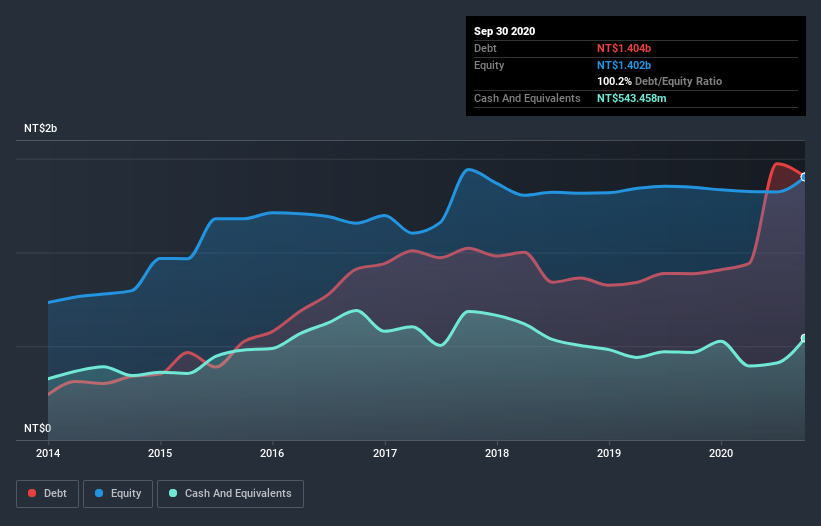821x526 pixels.
Task: Click the 2017 x-axis label
Action: [384, 453]
